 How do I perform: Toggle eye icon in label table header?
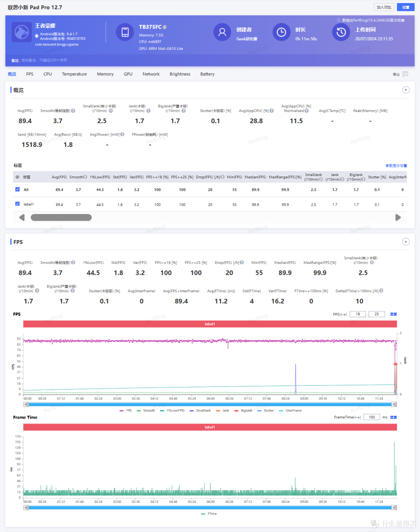[17, 177]
